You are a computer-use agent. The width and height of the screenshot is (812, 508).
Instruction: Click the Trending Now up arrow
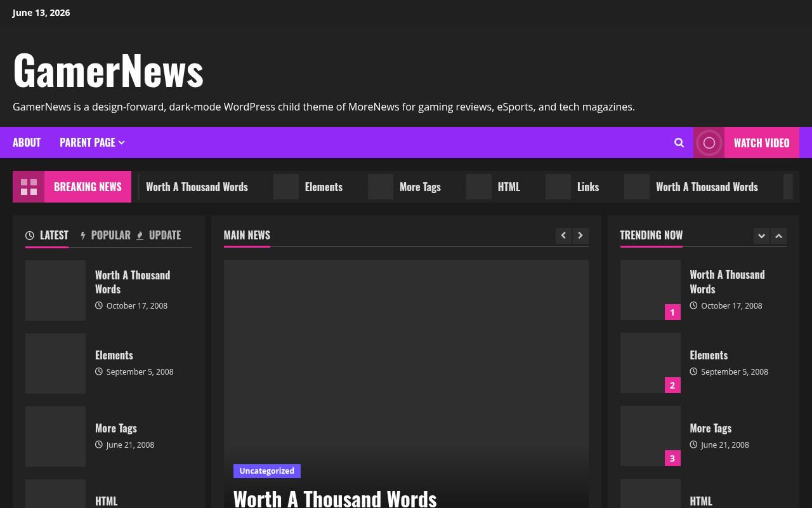(x=778, y=236)
